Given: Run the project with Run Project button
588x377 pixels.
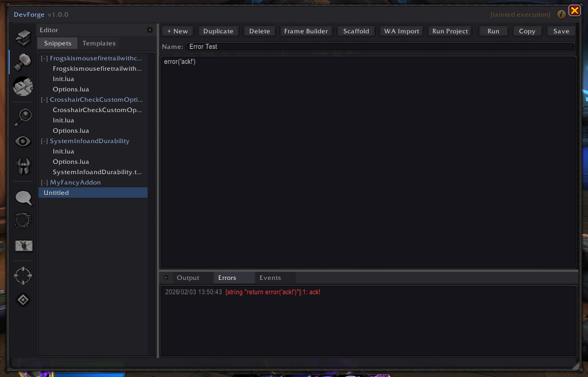Looking at the screenshot, I should [x=450, y=30].
